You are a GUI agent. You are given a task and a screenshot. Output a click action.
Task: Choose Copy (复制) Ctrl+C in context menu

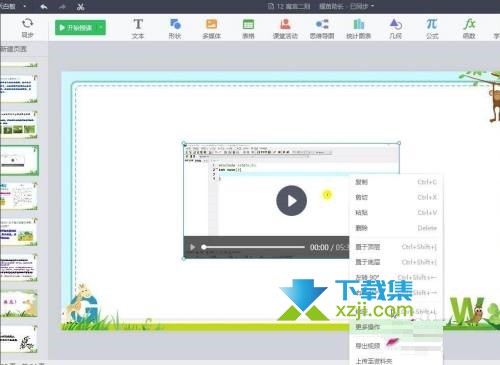tap(396, 182)
